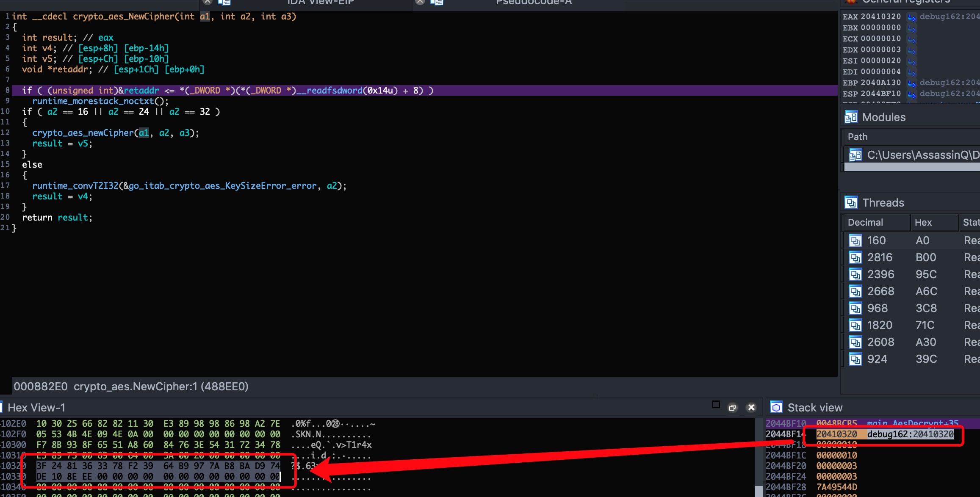Click thread 2816 row icon
Viewport: 980px width, 497px height.
click(855, 258)
